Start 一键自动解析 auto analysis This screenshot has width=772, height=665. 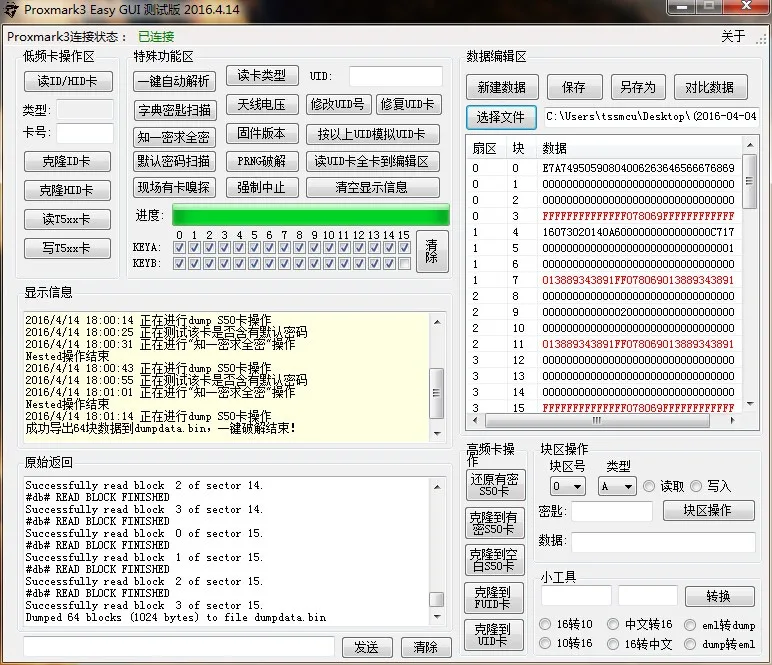(x=174, y=81)
